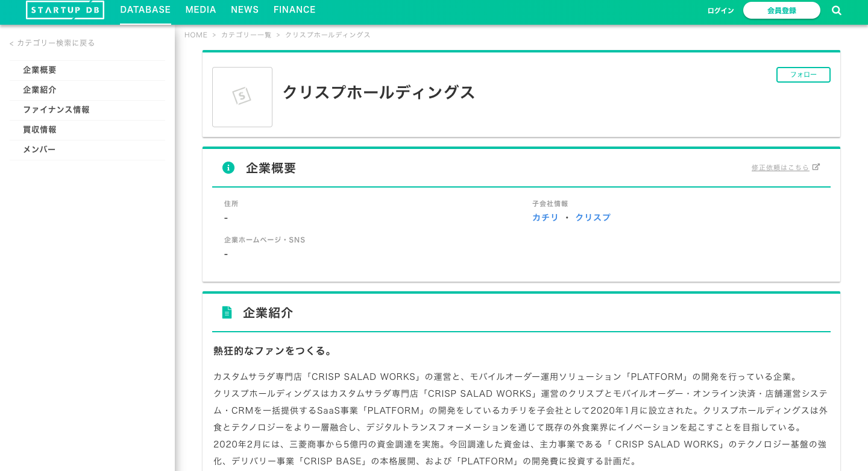Click the company logo placeholder image
This screenshot has height=471, width=868.
242,96
